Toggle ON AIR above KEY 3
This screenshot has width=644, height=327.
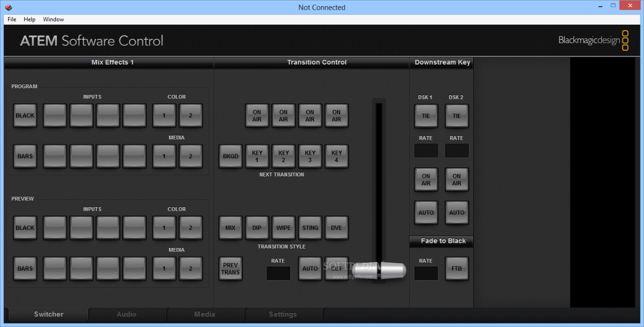(x=310, y=115)
